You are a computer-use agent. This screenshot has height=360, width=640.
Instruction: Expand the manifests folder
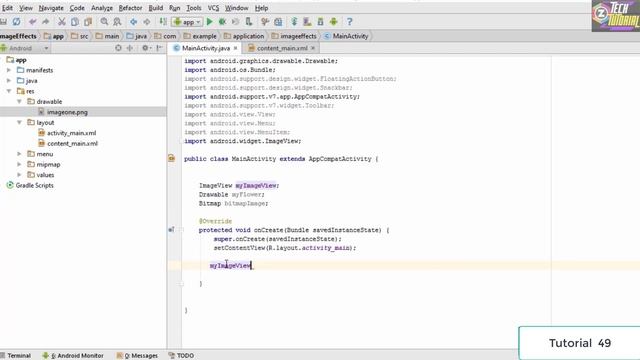(9, 70)
